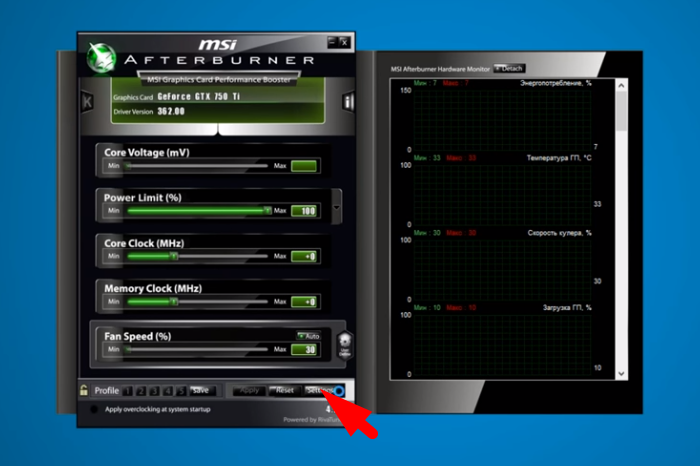Screen dimensions: 700x466
Task: Click the Power Limit (%) label
Action: point(142,197)
